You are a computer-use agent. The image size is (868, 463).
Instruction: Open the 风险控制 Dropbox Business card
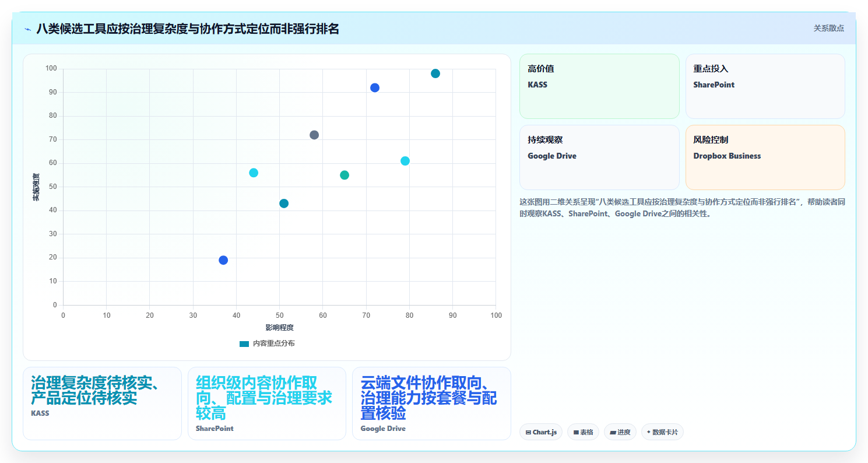[x=765, y=157]
